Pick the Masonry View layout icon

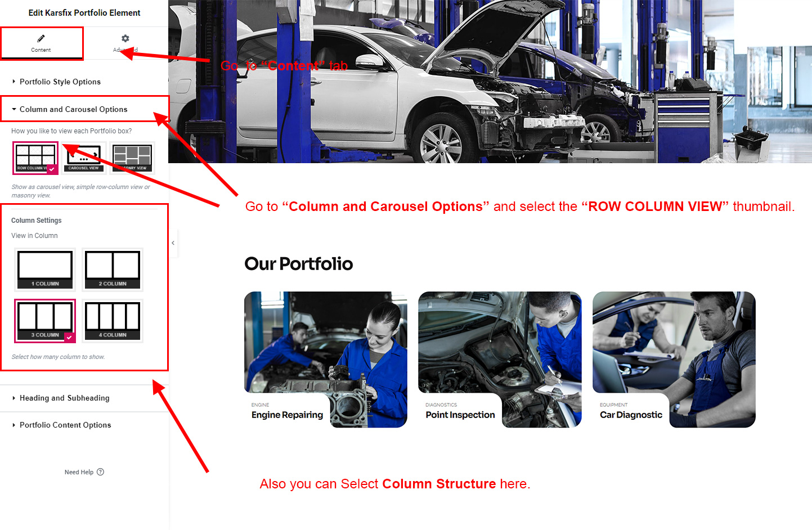coord(132,158)
